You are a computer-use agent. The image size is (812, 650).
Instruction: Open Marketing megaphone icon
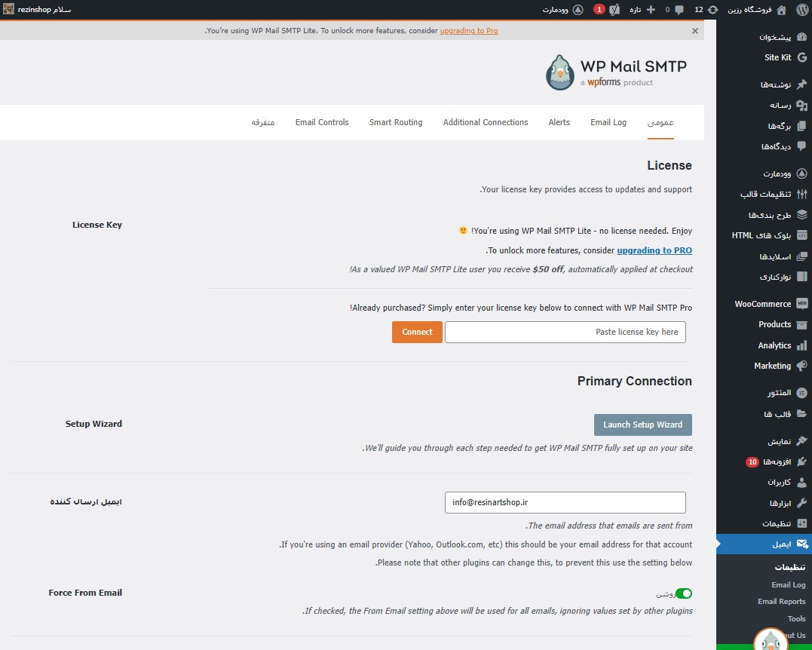pos(801,366)
